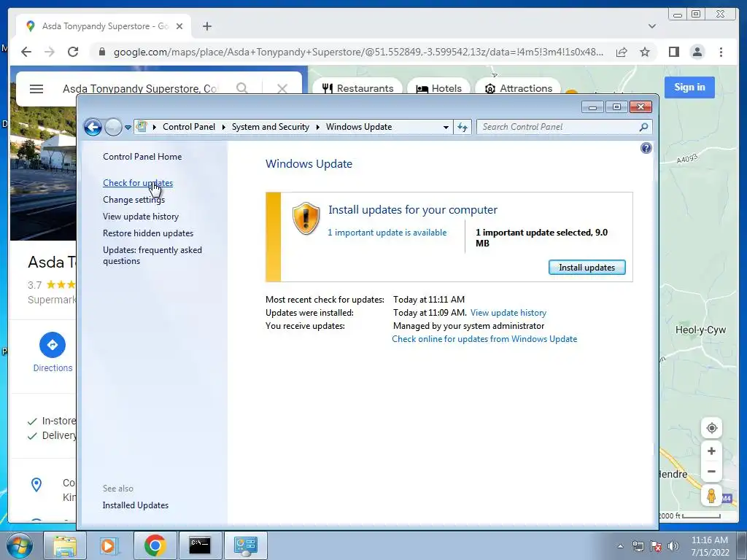Expand arrow after System and Security breadcrumb
This screenshot has width=747, height=560.
tap(317, 127)
